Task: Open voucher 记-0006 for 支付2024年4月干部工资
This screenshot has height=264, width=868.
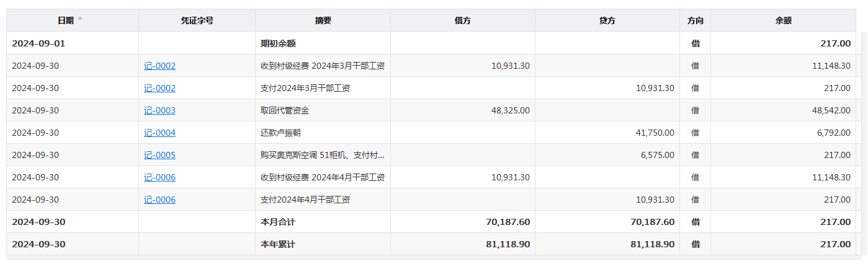Action: [x=159, y=200]
